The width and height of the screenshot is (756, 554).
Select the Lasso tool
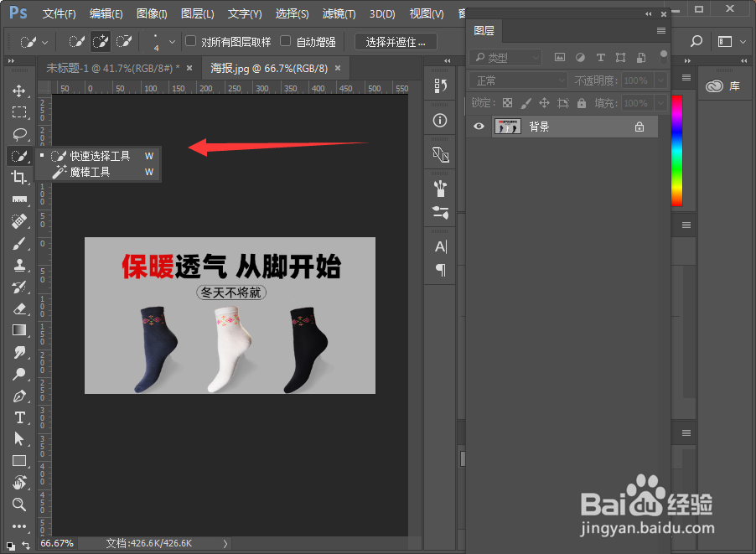tap(19, 134)
